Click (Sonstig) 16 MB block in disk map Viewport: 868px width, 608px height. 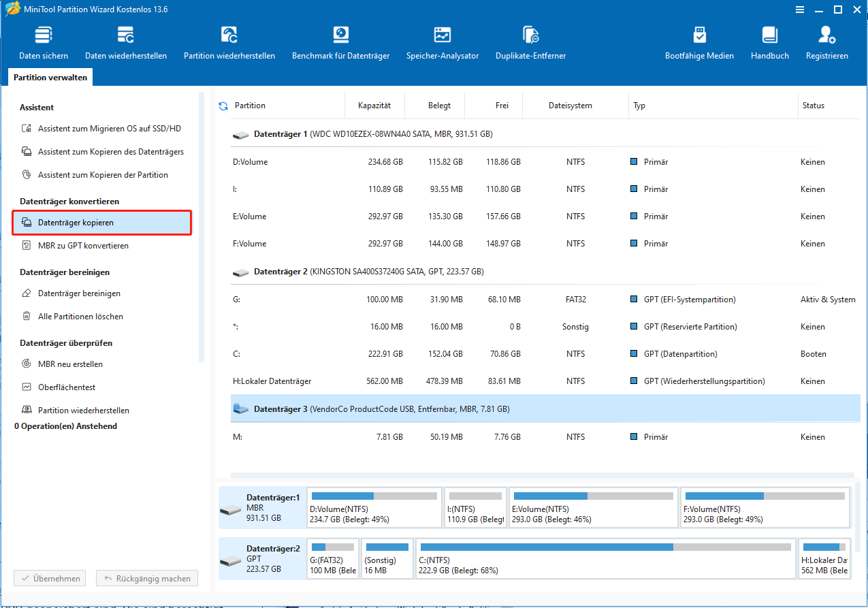coord(387,559)
